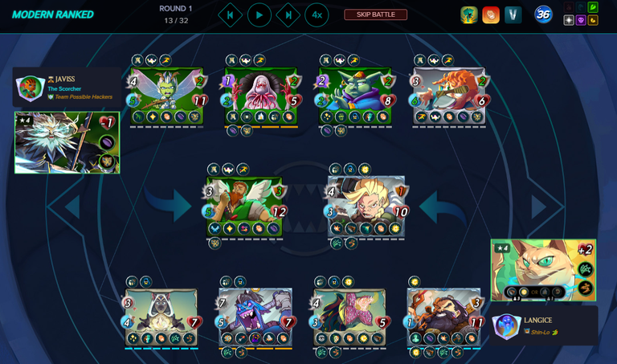The image size is (617, 364).
Task: Expand the left side arrow panel
Action: (x=73, y=207)
